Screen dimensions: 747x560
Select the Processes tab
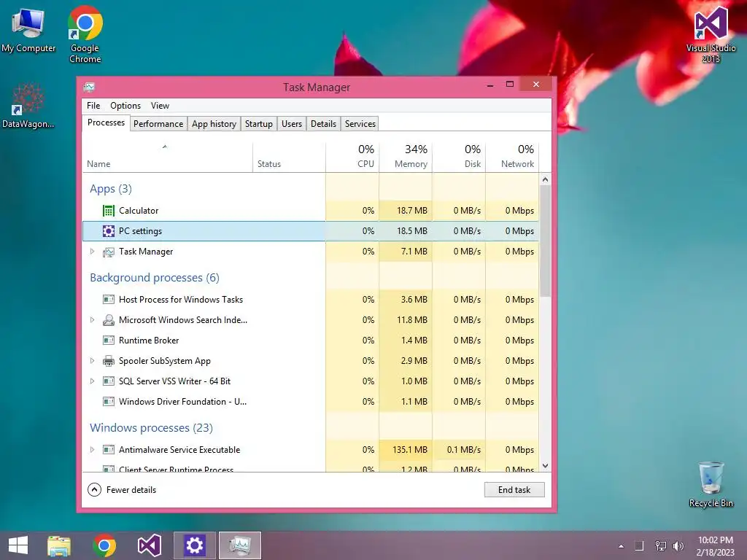106,122
